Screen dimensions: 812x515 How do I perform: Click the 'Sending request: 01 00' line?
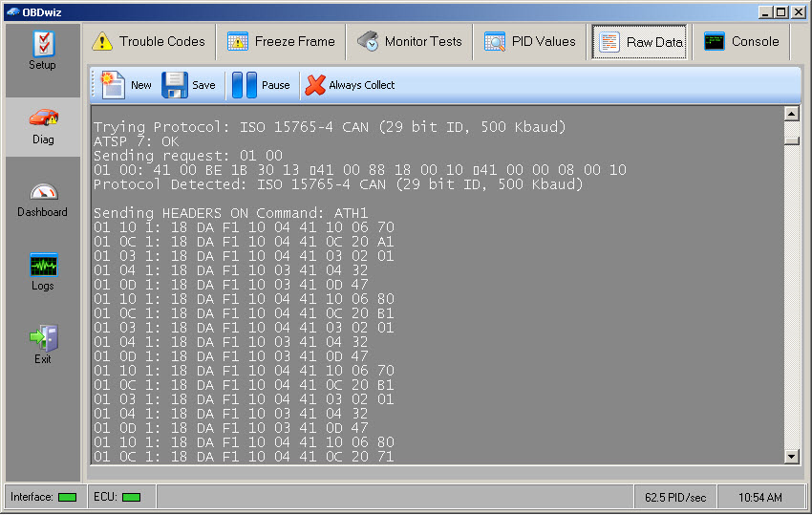(188, 156)
